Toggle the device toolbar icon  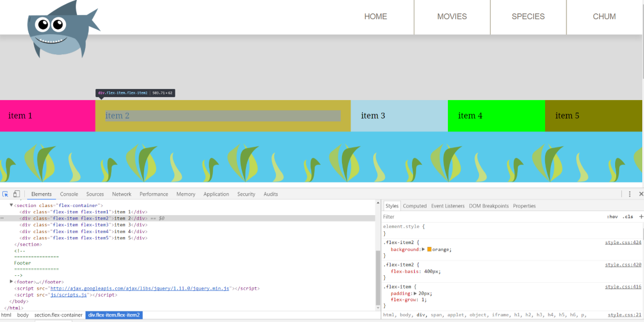coord(16,194)
